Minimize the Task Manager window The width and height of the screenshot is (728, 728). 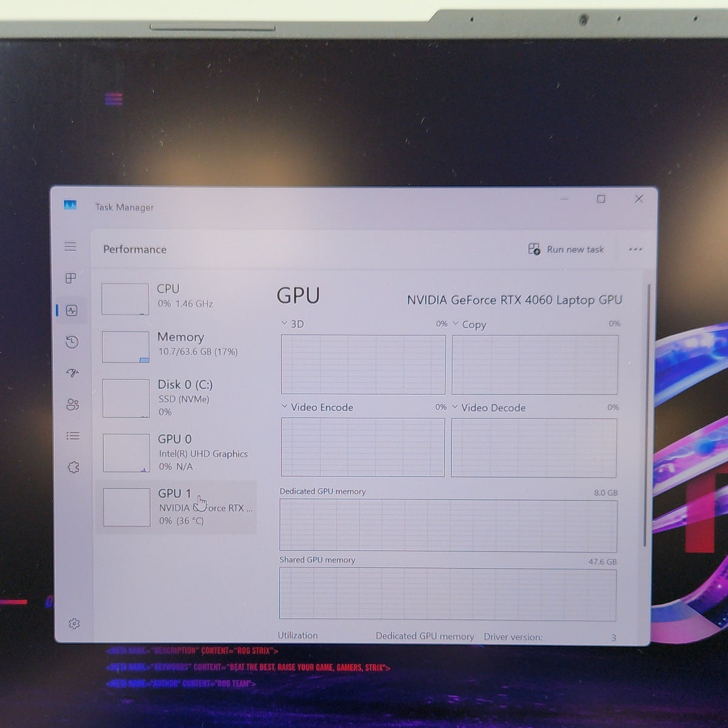pyautogui.click(x=564, y=199)
